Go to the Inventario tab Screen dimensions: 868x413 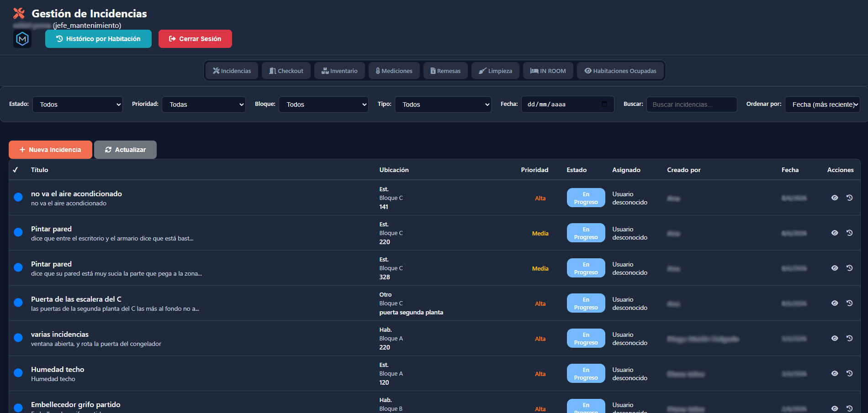tap(339, 71)
